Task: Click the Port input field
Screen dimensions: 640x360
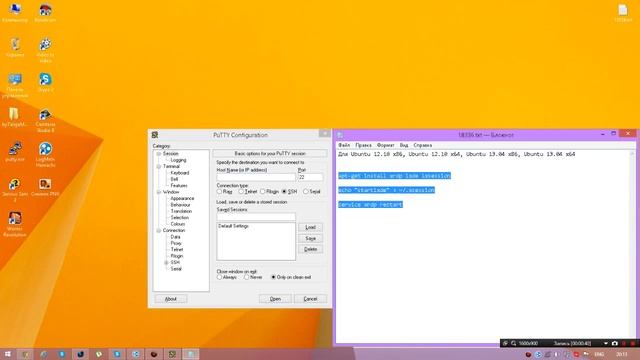Action: point(310,178)
